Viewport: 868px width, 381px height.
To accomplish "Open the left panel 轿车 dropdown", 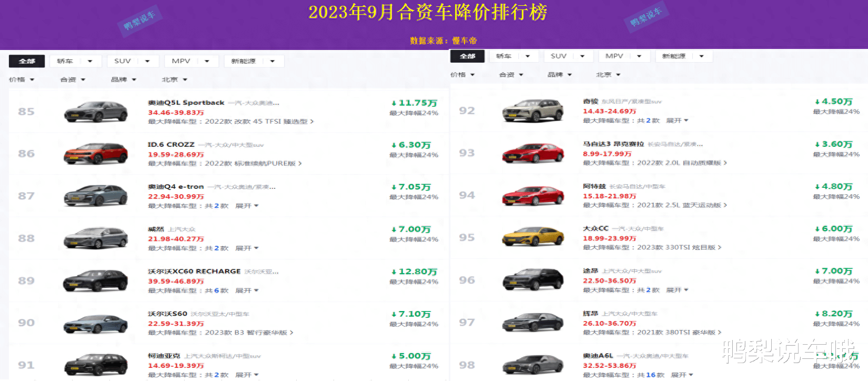I will pos(75,61).
